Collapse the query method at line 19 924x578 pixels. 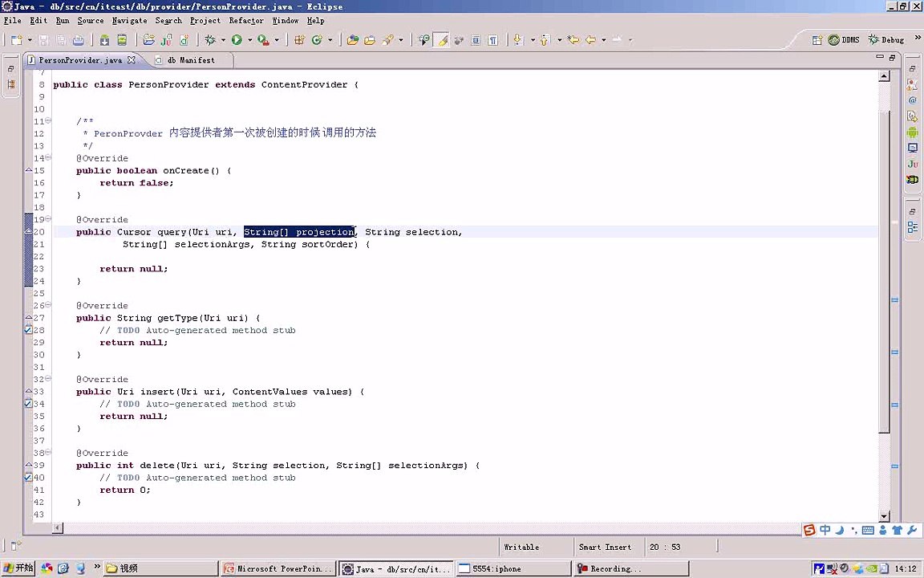[x=48, y=219]
